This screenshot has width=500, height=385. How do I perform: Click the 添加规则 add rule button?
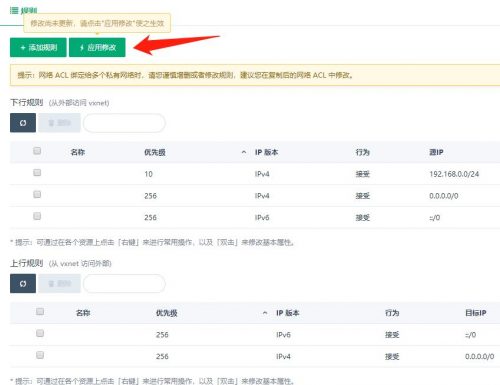(38, 47)
